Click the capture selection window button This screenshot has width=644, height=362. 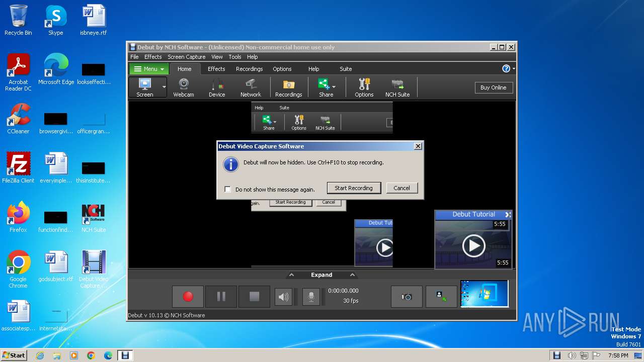click(x=441, y=297)
